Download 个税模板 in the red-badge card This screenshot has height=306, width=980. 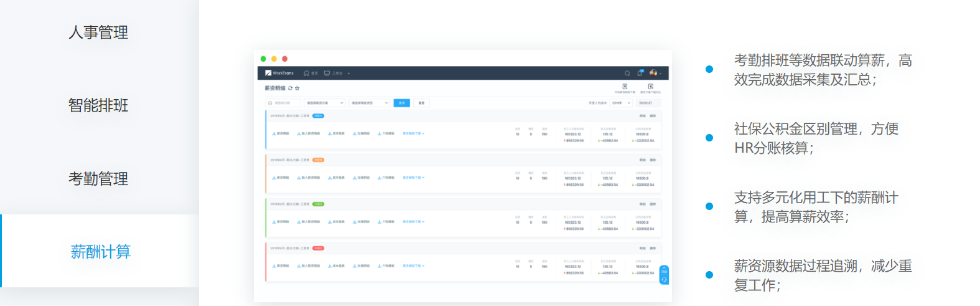coord(386,265)
